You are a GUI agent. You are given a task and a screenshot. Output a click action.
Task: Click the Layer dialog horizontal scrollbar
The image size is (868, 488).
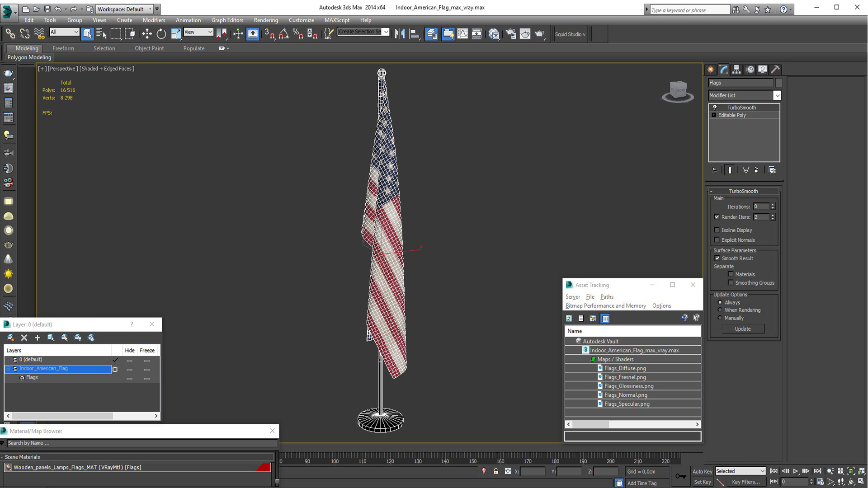[x=82, y=416]
